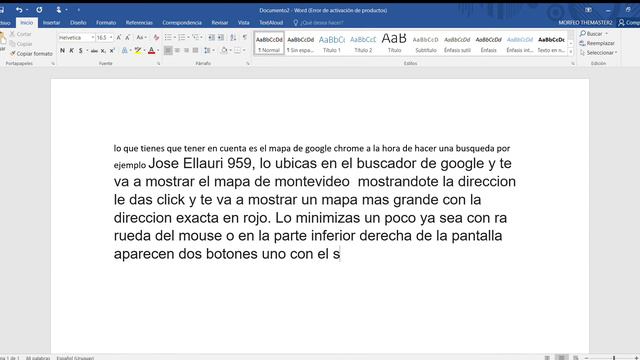
Task: Click the numbered list icon
Action: [182, 38]
